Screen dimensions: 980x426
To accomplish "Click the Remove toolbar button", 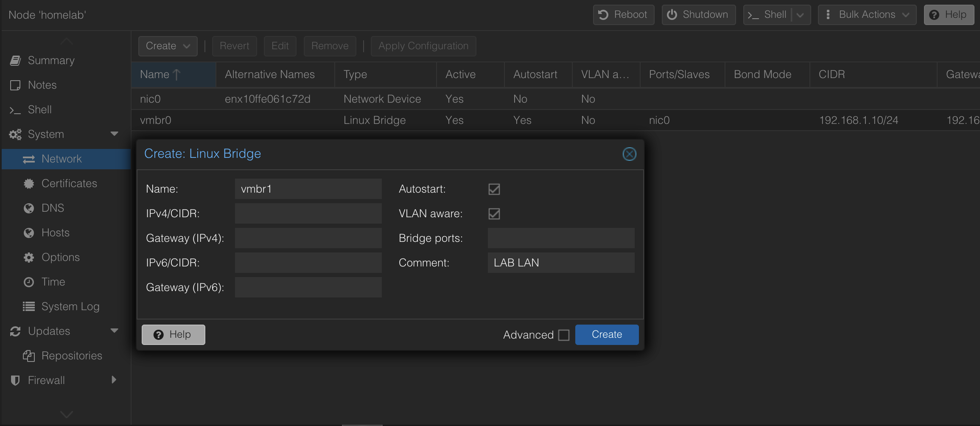I will pos(330,46).
